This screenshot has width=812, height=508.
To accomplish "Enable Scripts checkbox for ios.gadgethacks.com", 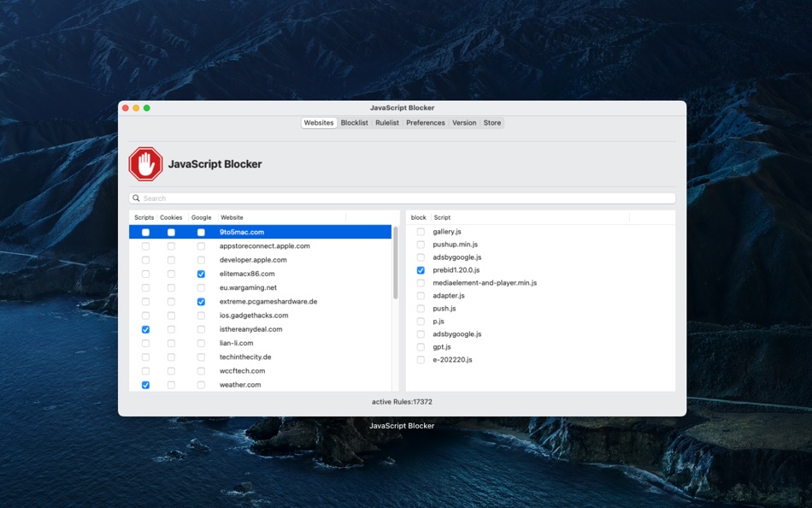I will pyautogui.click(x=145, y=316).
